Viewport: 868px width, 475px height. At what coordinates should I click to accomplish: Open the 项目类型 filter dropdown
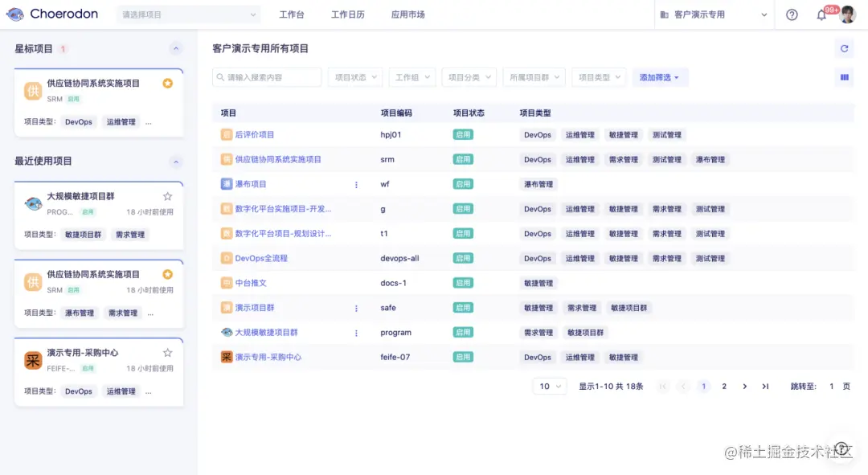tap(599, 77)
